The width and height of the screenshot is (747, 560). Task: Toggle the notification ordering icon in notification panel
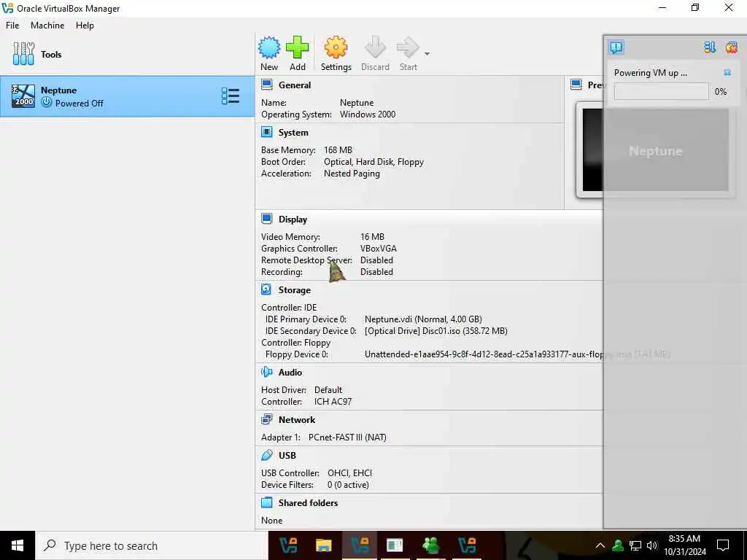[x=710, y=47]
